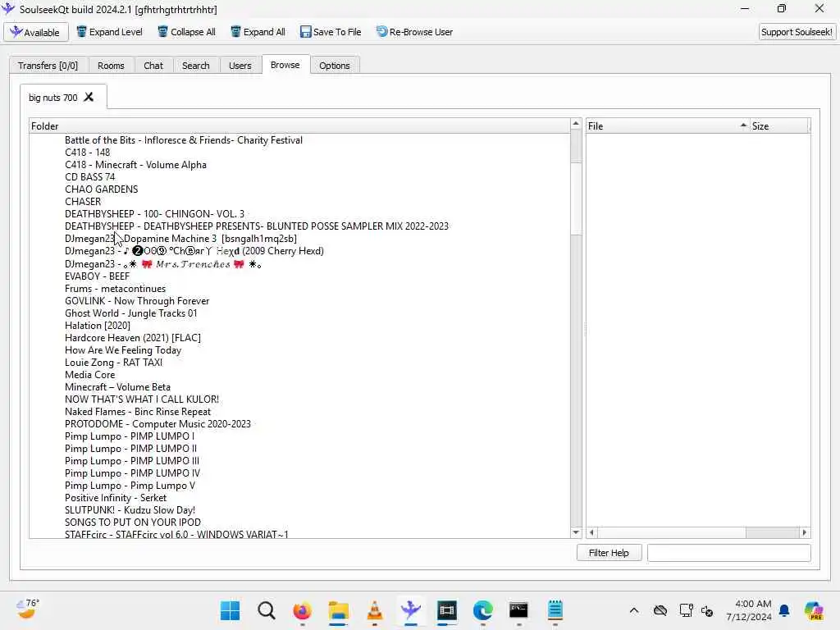Select the EVABOY - BEEF folder

(x=97, y=276)
